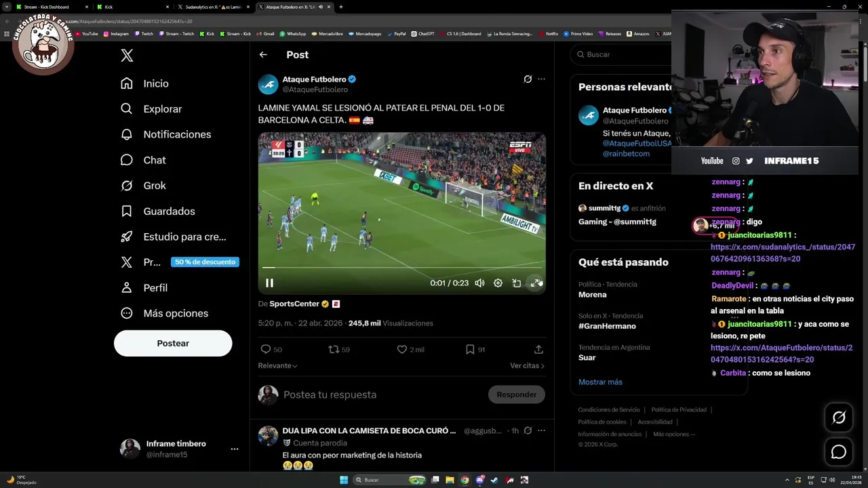Mute the video volume

479,283
